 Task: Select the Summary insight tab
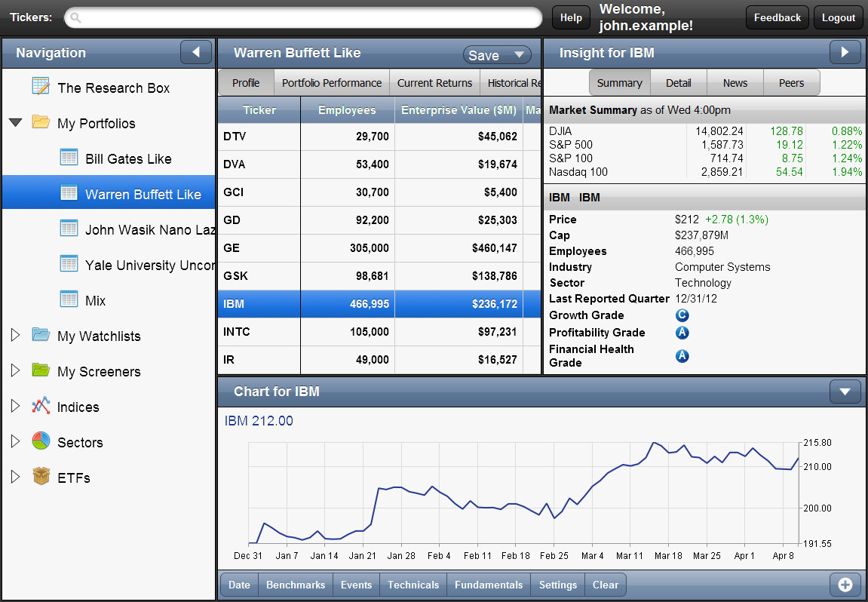(619, 83)
